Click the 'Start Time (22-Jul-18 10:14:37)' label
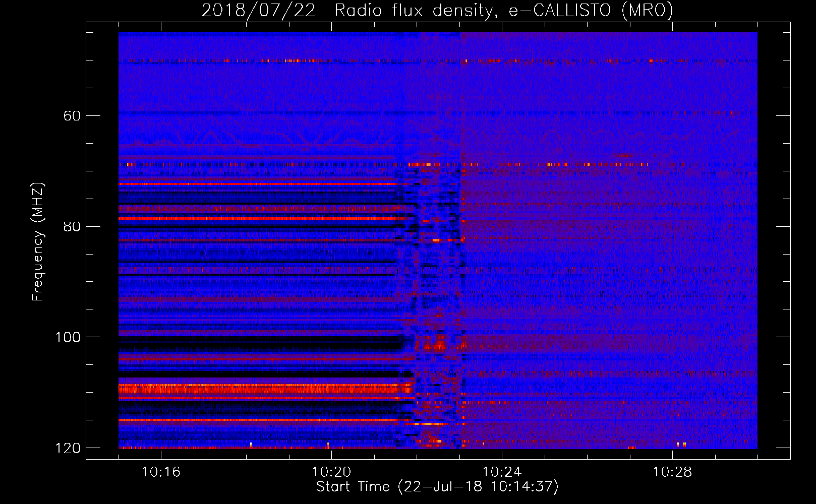Screen dimensions: 816x504 point(437,487)
